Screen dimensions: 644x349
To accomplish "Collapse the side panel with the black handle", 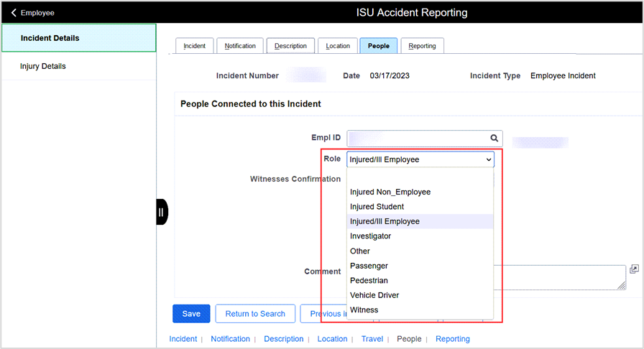I will (162, 212).
